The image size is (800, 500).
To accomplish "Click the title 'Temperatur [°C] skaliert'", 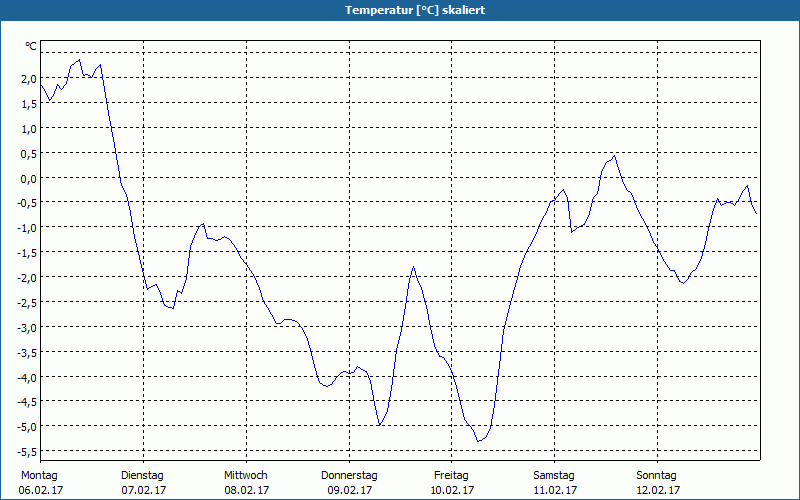I will [415, 10].
